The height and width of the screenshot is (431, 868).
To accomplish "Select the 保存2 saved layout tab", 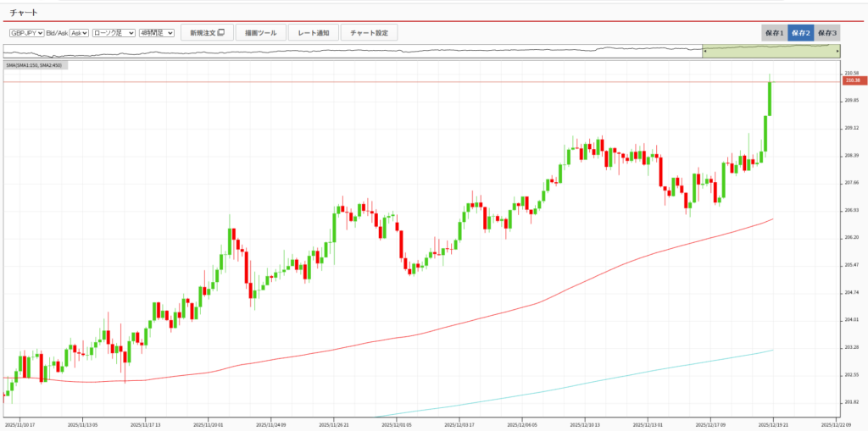I will click(799, 33).
